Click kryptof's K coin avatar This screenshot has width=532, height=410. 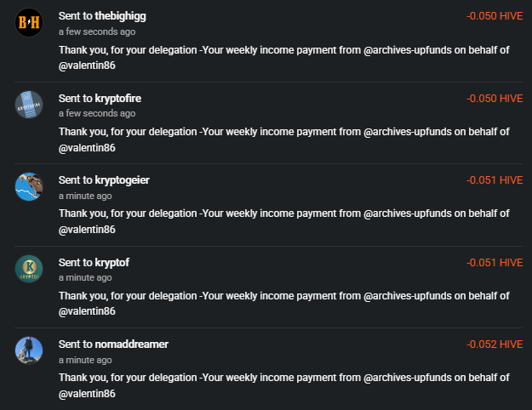[29, 269]
